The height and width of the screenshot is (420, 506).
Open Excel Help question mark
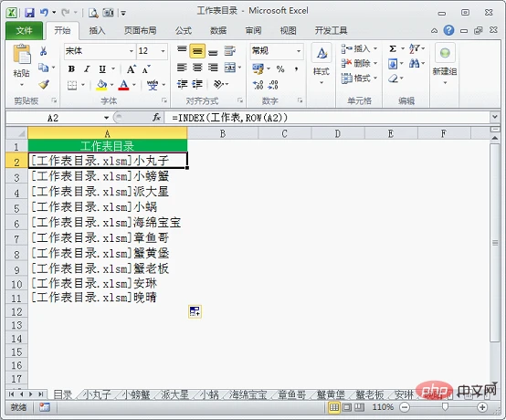[x=448, y=31]
